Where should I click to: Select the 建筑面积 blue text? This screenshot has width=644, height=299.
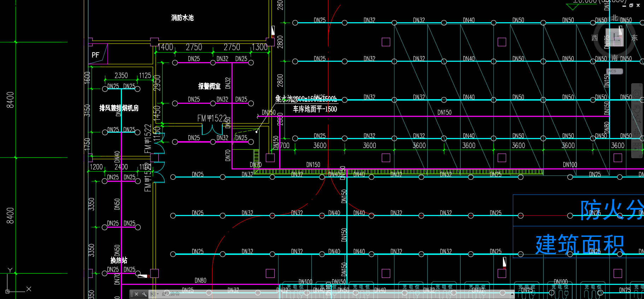580,245
